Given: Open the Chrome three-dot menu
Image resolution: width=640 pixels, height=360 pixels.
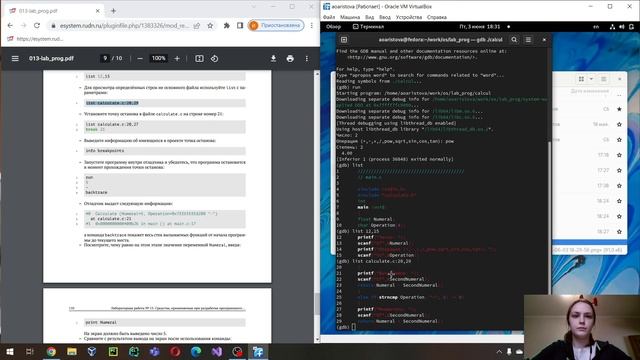Looking at the screenshot, I should point(311,25).
